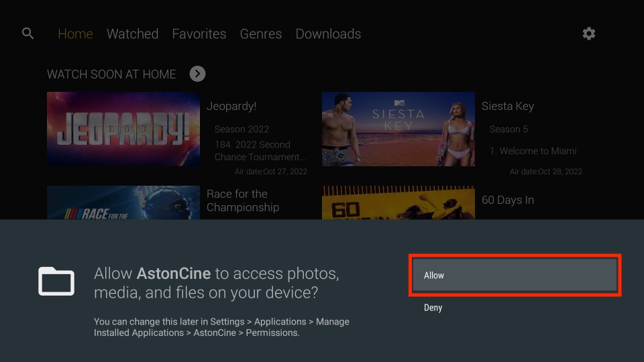The height and width of the screenshot is (362, 644).
Task: Open the Siesta Key thumbnail
Action: click(x=398, y=129)
